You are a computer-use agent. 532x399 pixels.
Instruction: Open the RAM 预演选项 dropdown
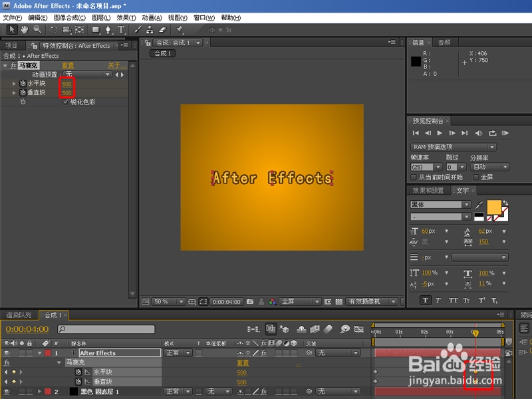(x=454, y=147)
